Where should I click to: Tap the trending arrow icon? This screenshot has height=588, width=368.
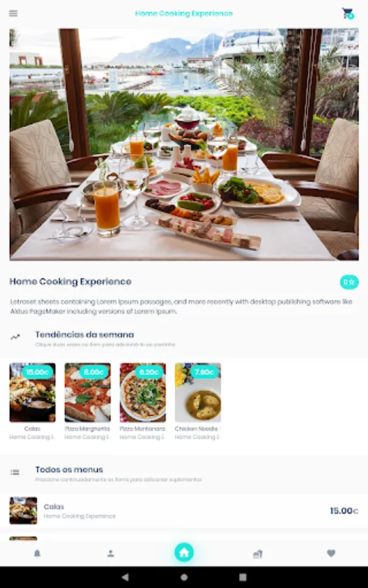15,336
